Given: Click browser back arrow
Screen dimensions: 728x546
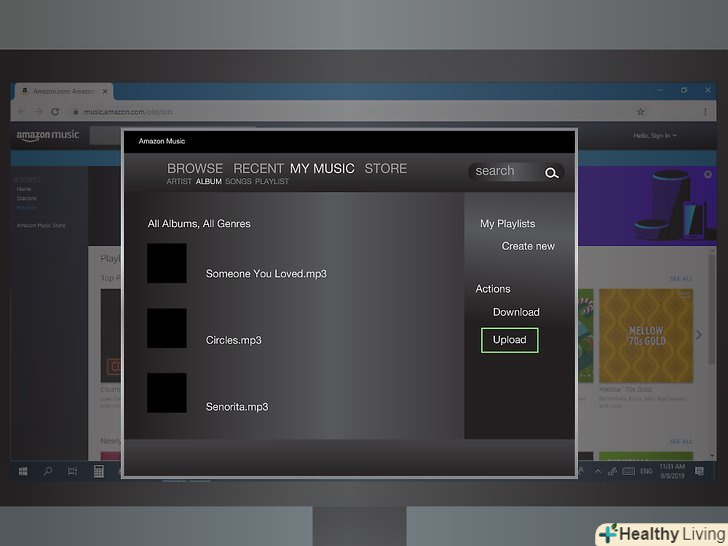Looking at the screenshot, I should click(22, 112).
